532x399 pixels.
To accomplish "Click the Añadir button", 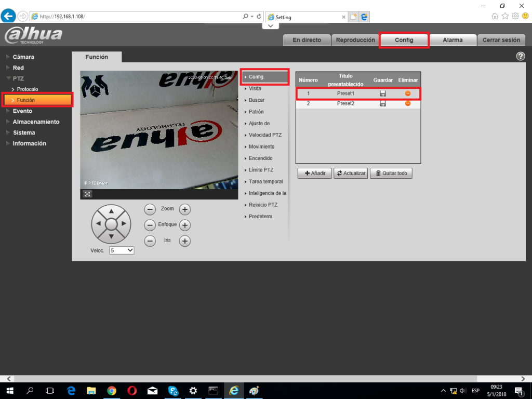I will tap(314, 173).
